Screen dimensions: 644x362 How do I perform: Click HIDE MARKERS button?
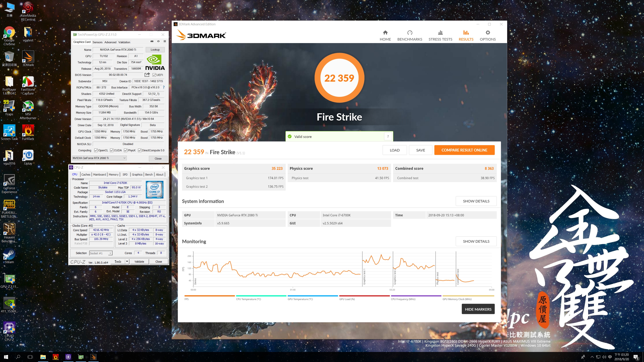tap(478, 309)
